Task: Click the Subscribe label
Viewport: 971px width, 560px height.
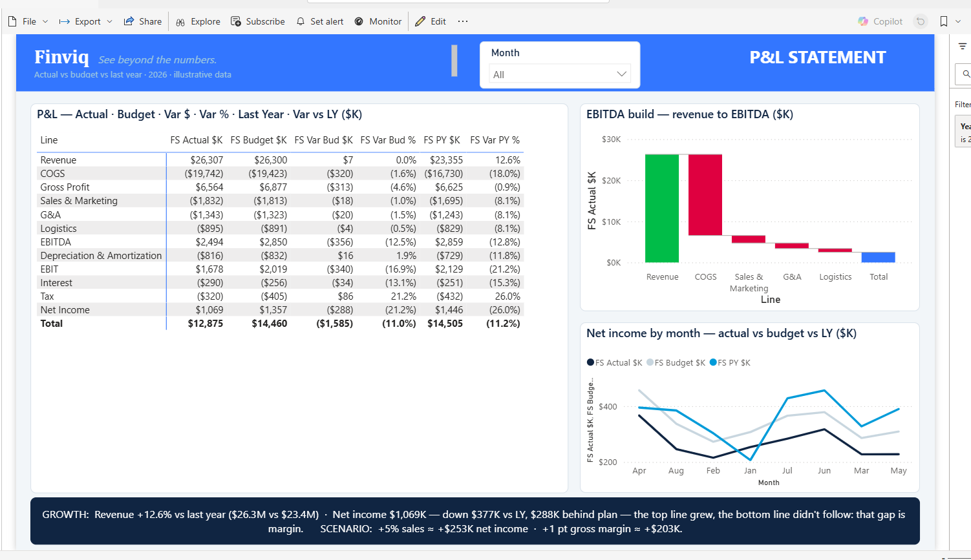Action: [x=265, y=21]
